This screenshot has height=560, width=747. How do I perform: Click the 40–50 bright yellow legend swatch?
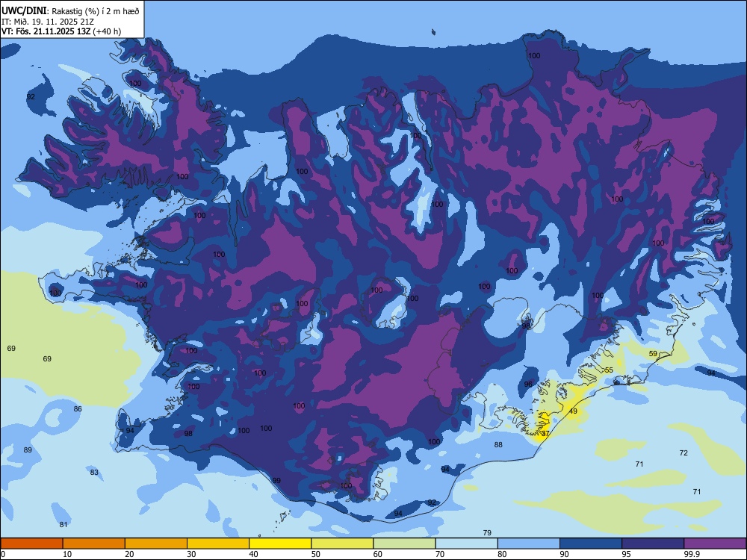(280, 544)
